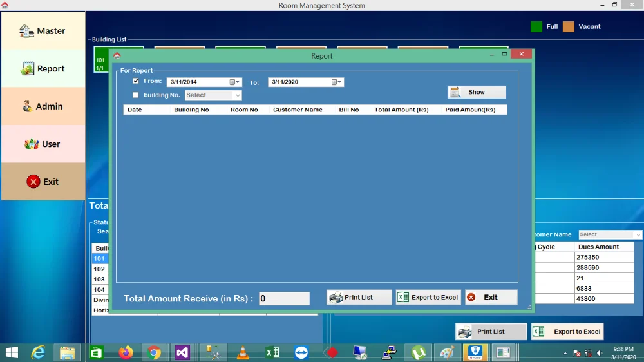
Task: Open the To date calendar dropdown
Action: click(336, 82)
